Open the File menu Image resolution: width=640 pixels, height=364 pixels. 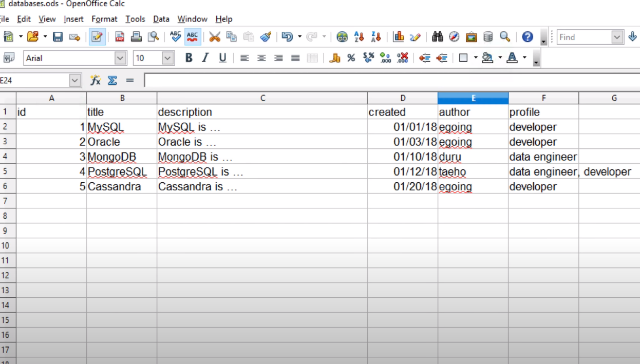coord(5,19)
